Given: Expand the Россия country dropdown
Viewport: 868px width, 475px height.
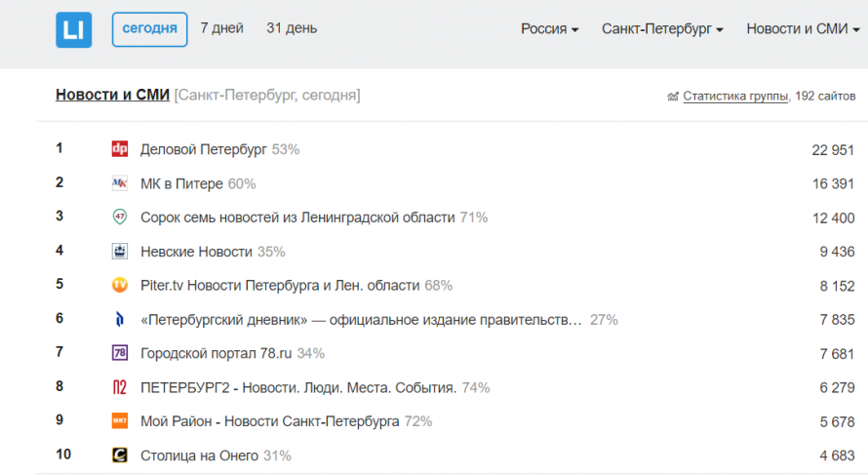Looking at the screenshot, I should pos(549,29).
